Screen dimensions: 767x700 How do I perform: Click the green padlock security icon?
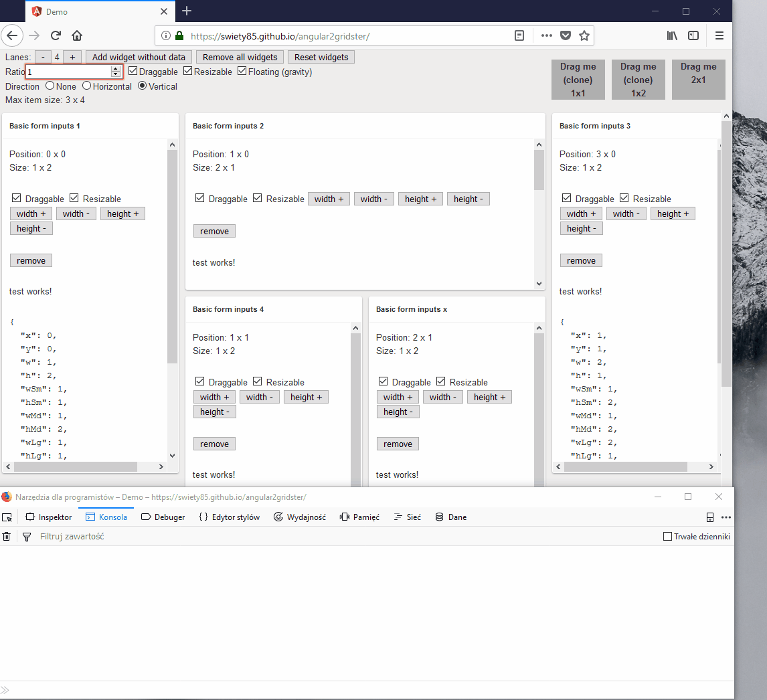click(179, 35)
